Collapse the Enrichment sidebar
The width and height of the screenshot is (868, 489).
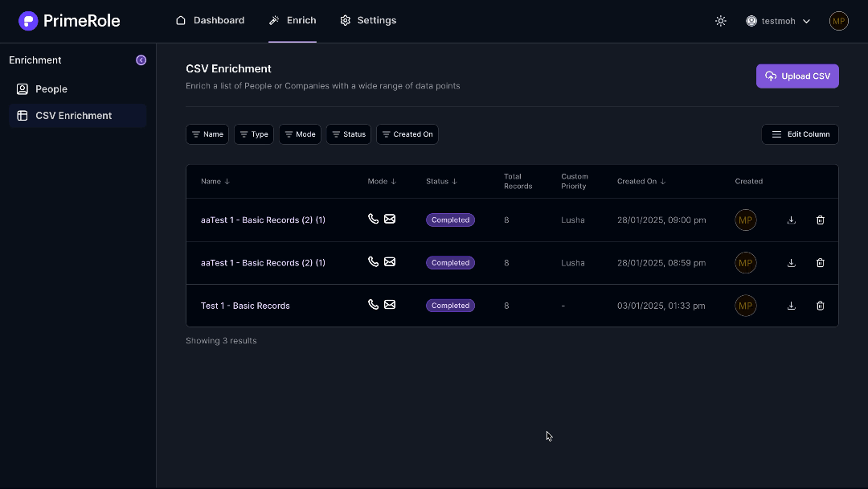coord(141,60)
